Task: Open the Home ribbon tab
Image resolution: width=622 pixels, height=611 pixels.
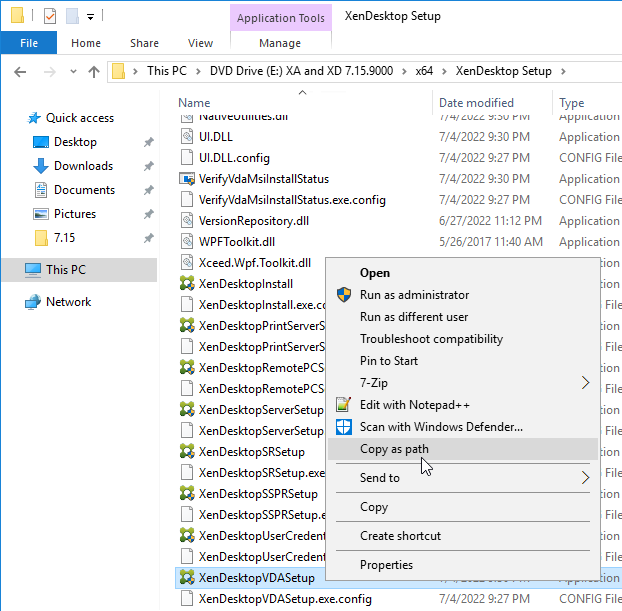Action: 86,43
